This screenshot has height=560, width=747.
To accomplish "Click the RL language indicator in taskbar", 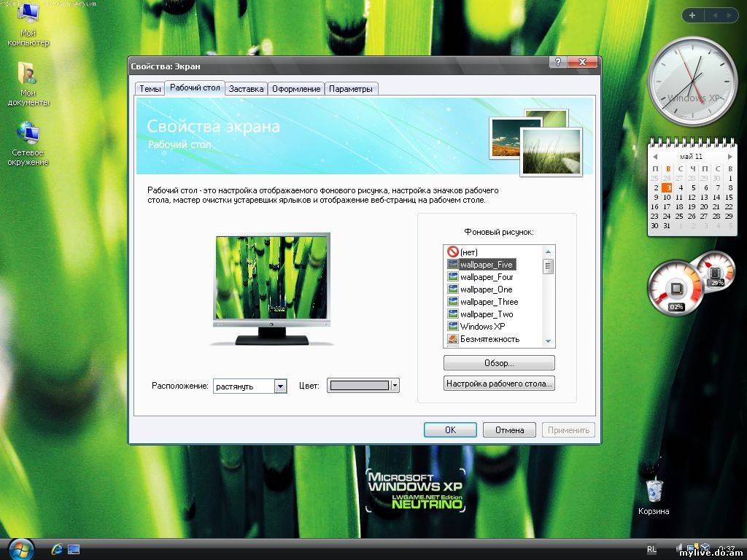I will click(x=651, y=548).
